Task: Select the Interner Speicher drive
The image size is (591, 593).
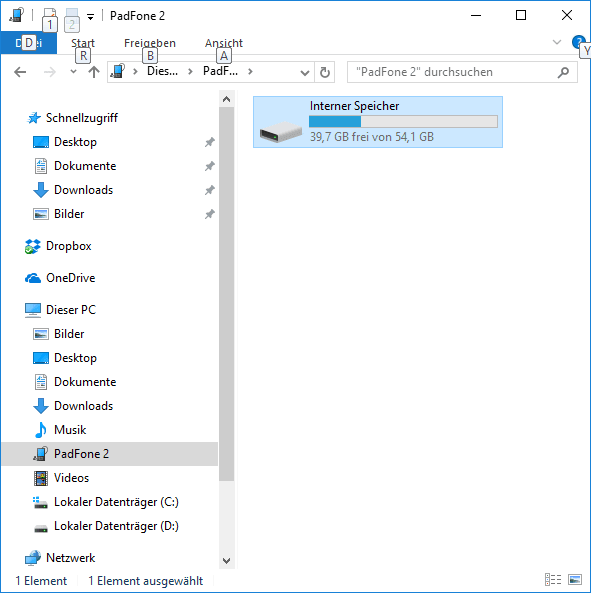Action: (378, 122)
